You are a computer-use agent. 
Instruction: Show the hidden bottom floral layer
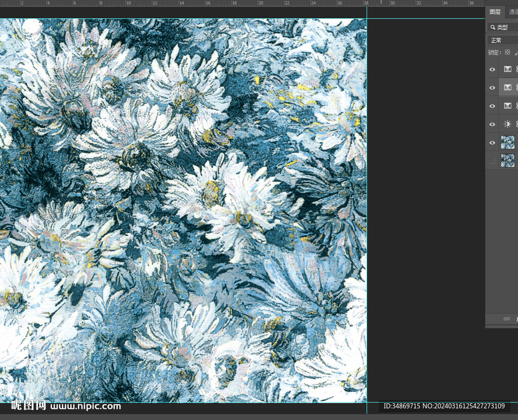coord(492,160)
